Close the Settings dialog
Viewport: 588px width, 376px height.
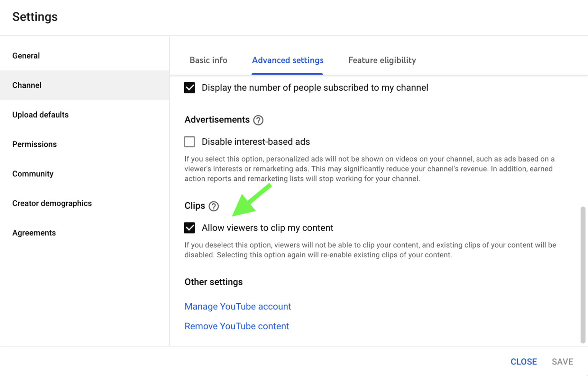(523, 361)
